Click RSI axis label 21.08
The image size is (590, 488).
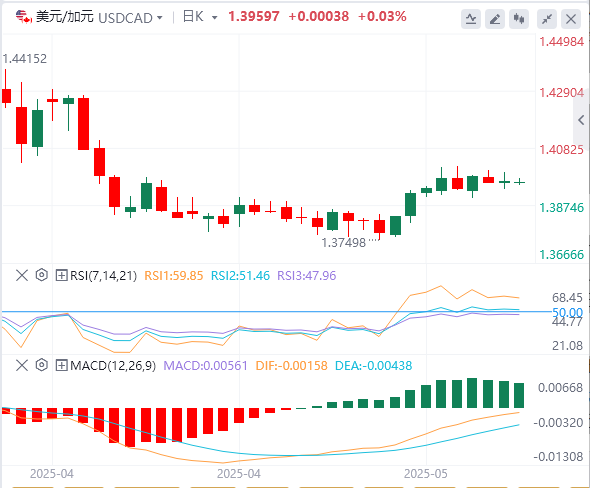[x=567, y=345]
